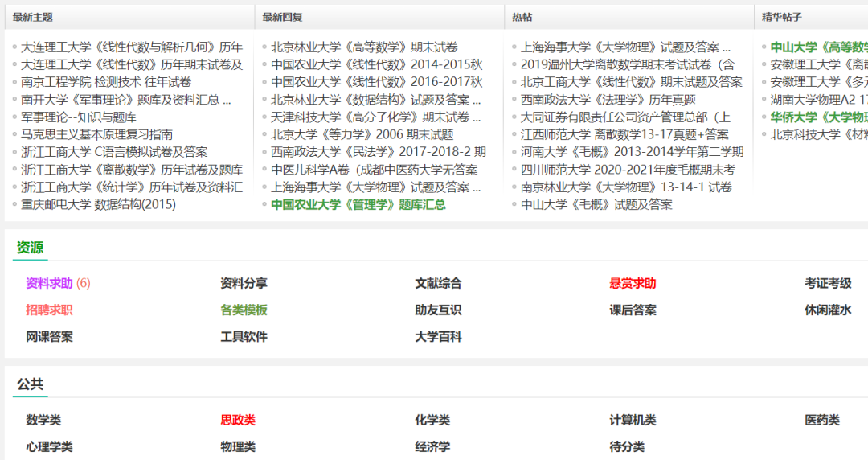Open 北京大学《等力学》2006 期末试题 reply

pos(362,134)
